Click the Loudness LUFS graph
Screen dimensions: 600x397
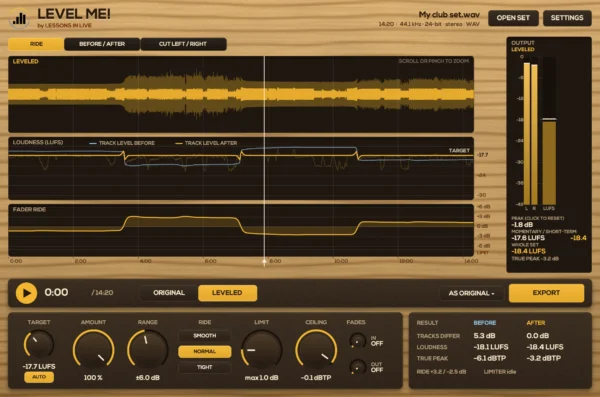pyautogui.click(x=241, y=168)
